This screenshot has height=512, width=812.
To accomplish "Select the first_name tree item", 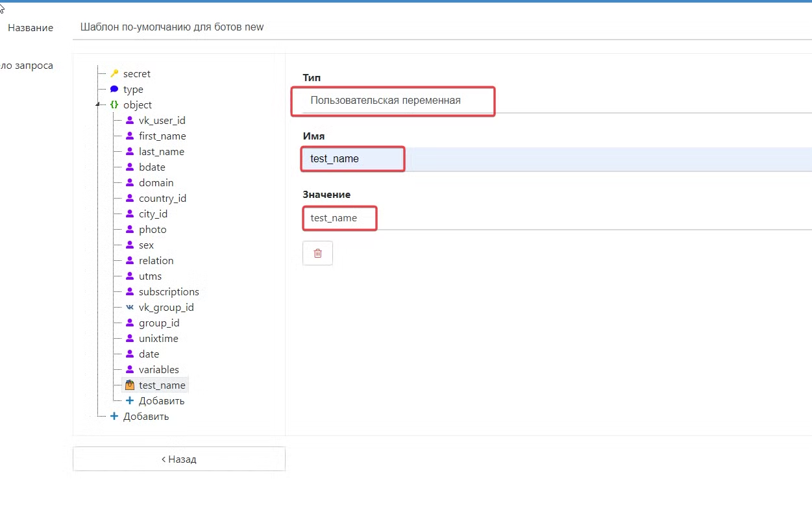I will (x=162, y=136).
